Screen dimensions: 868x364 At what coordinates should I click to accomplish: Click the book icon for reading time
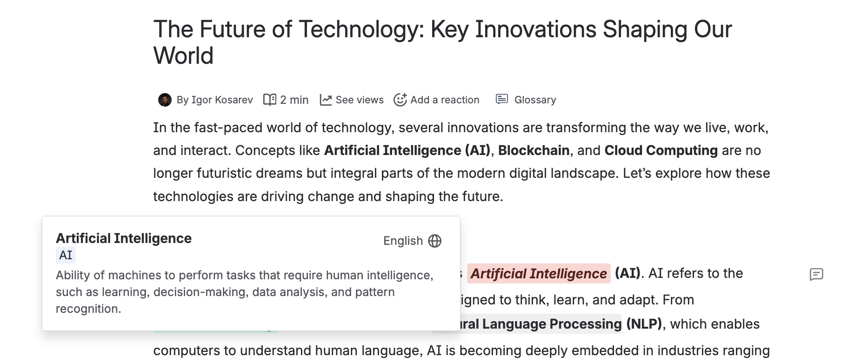click(270, 100)
